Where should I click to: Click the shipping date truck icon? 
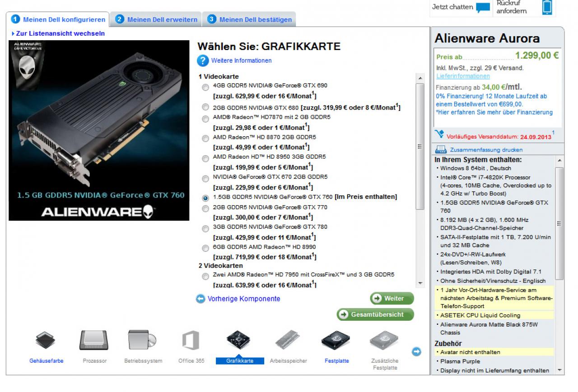439,134
